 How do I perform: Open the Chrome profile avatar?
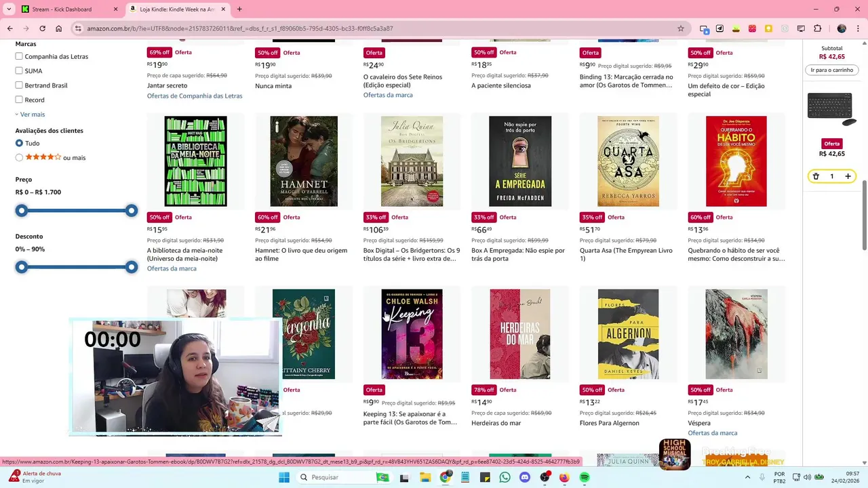842,28
